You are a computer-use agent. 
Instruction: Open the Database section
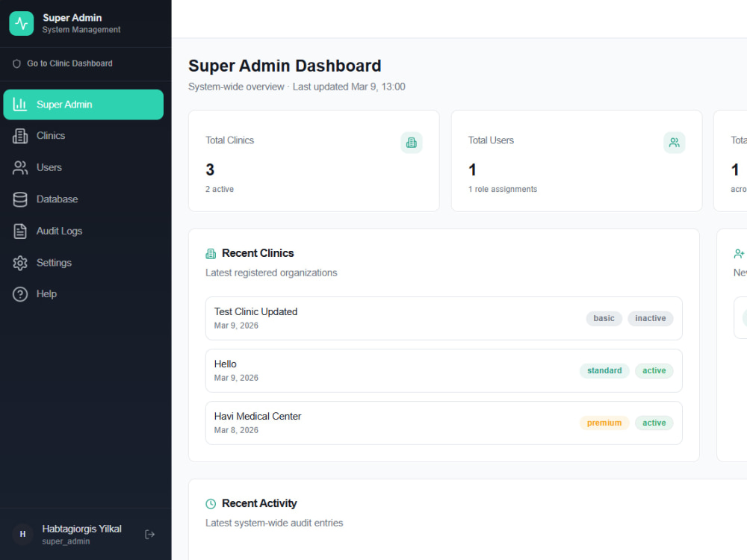(x=84, y=199)
